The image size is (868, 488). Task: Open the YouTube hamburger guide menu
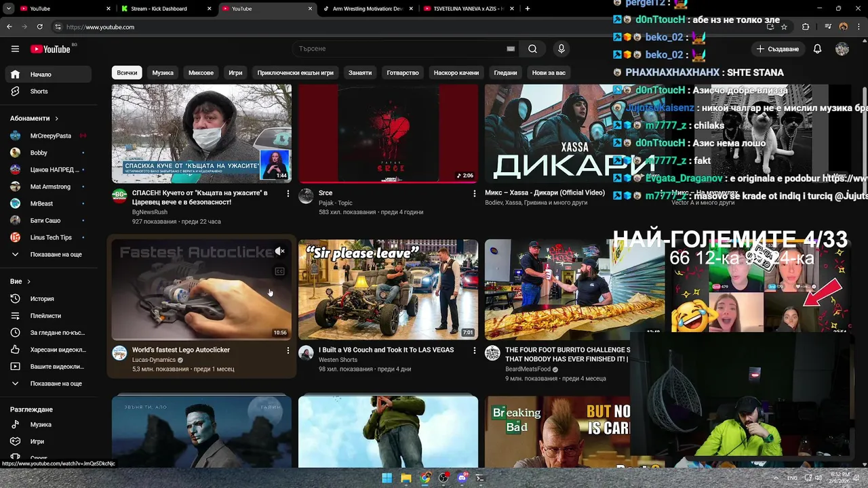pyautogui.click(x=15, y=49)
